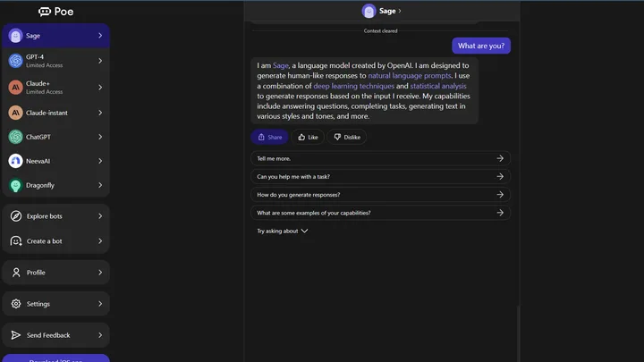Click the Share button
This screenshot has width=644, height=362.
click(269, 137)
